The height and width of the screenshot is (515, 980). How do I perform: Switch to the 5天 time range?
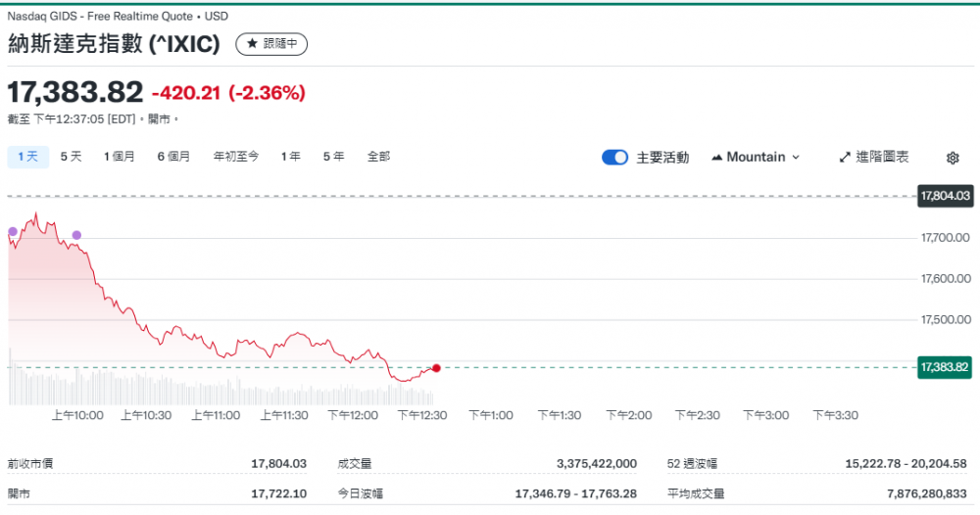[72, 156]
